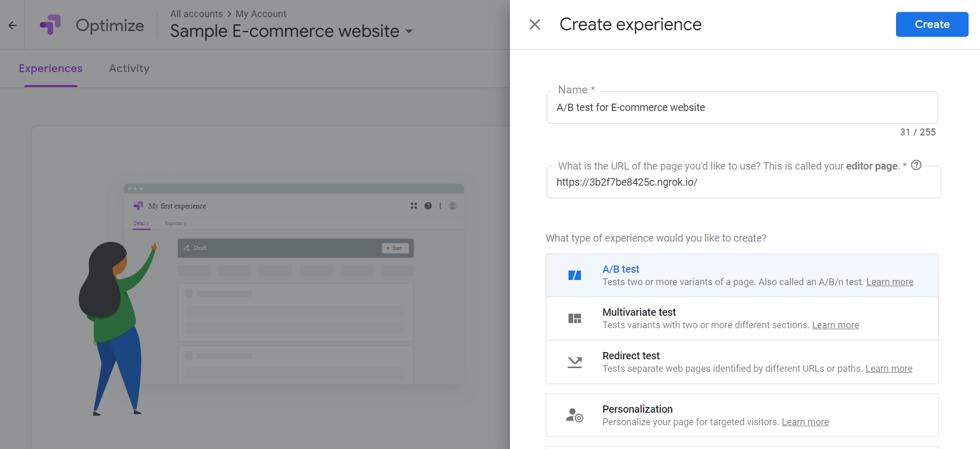Open Learn more link for Personalization
This screenshot has height=449, width=980.
click(x=805, y=422)
